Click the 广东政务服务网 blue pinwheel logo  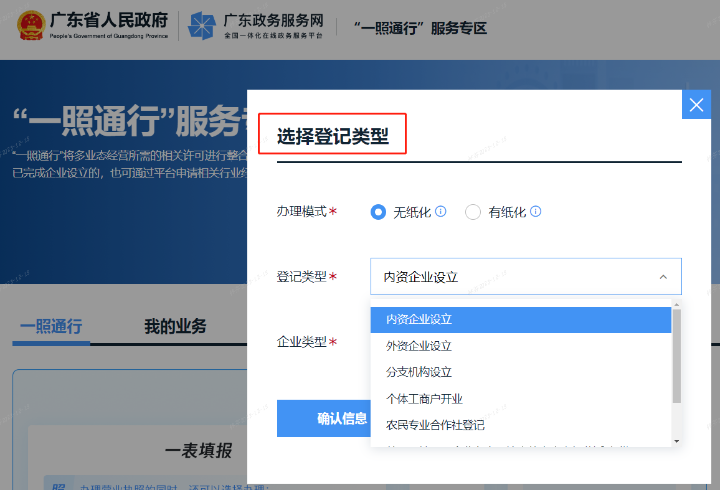[x=202, y=27]
